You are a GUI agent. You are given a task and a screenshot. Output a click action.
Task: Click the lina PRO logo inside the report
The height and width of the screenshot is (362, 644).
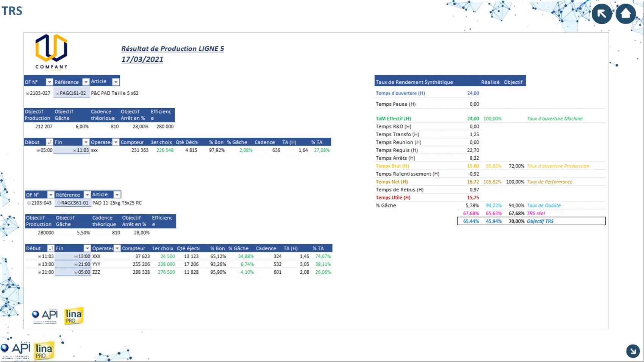[73, 316]
